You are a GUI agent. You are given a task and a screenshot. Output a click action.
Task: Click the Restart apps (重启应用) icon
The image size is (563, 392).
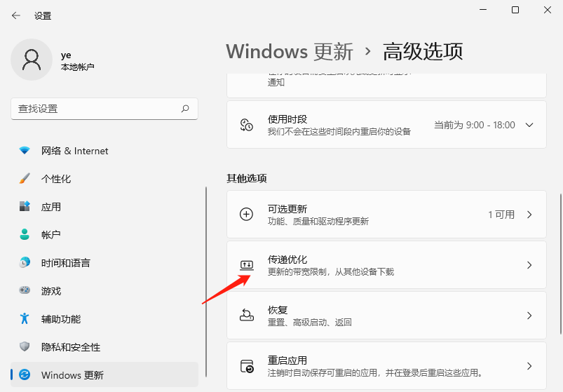tap(246, 366)
